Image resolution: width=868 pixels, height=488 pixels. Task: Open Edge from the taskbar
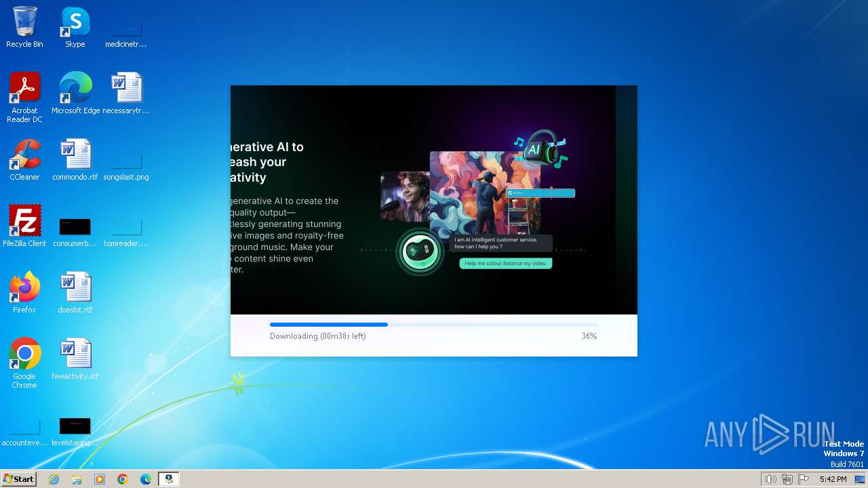146,479
